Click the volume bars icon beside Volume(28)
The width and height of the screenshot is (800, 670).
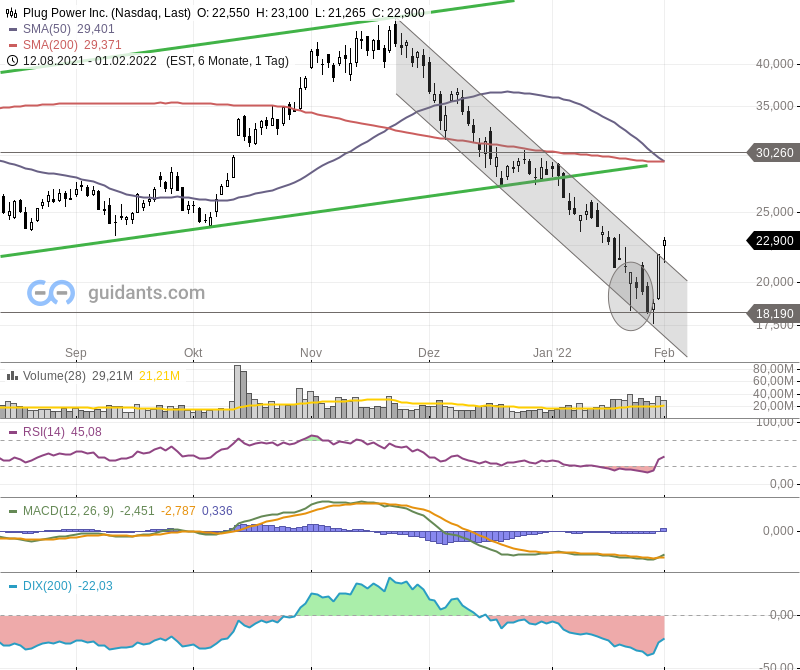tap(12, 376)
